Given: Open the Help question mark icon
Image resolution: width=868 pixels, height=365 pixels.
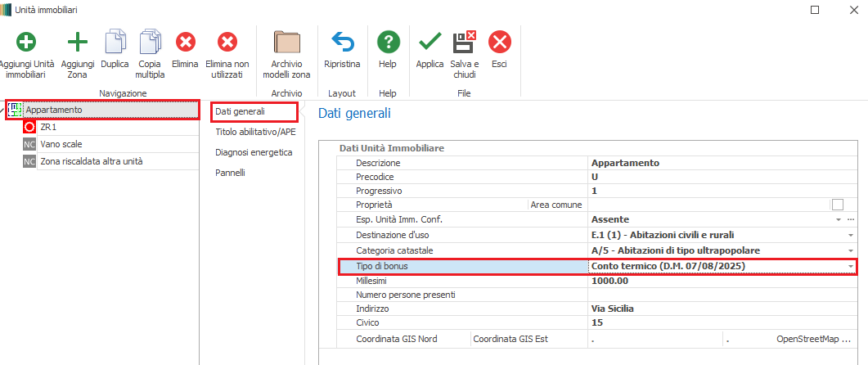Looking at the screenshot, I should (x=388, y=43).
